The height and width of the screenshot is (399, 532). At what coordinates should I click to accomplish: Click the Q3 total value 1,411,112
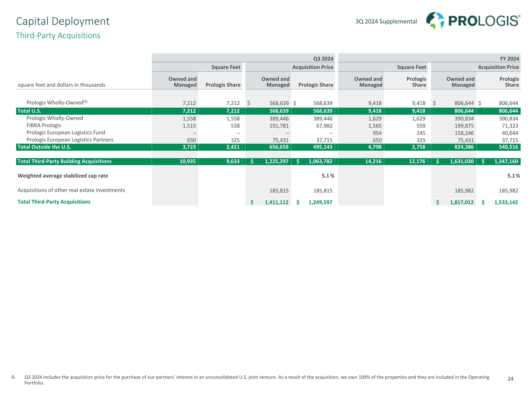tap(277, 202)
